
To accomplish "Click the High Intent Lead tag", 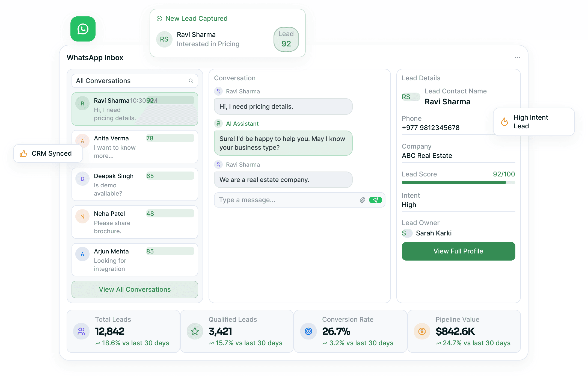I will [534, 122].
